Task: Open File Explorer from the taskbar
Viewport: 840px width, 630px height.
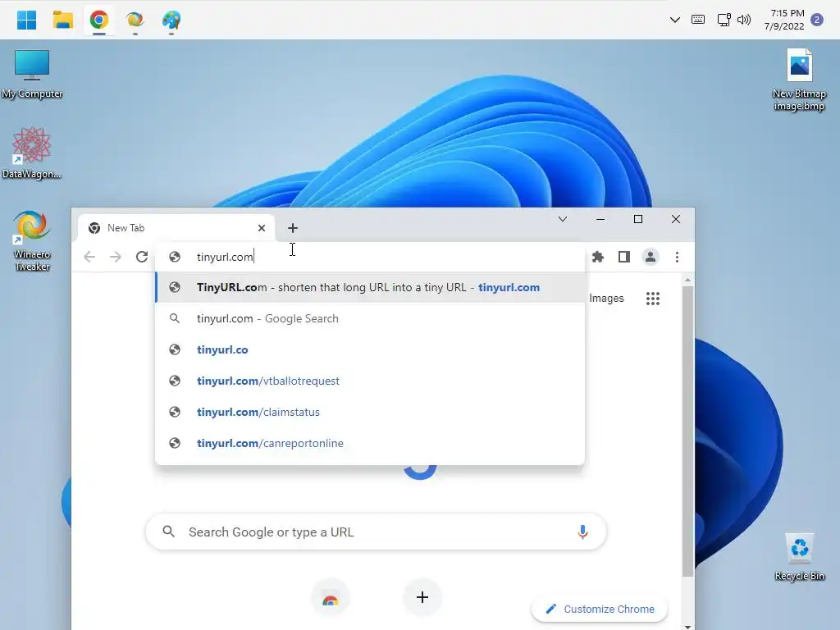Action: 62,21
